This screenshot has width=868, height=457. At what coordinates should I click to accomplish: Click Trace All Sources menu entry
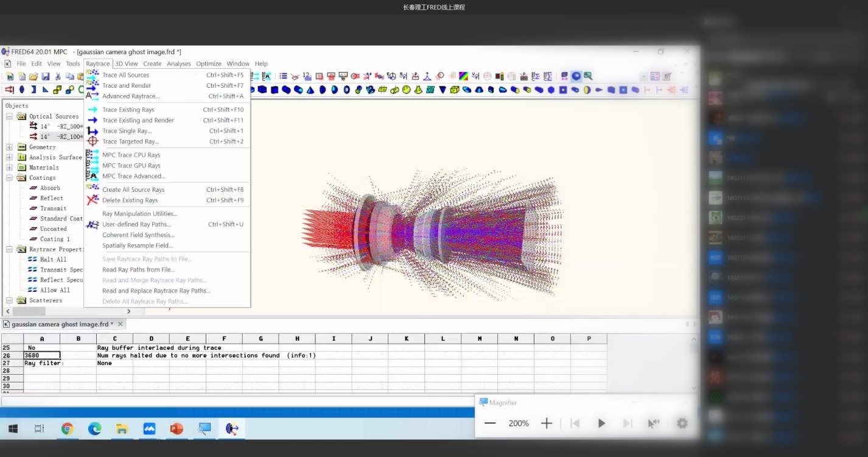coord(125,75)
